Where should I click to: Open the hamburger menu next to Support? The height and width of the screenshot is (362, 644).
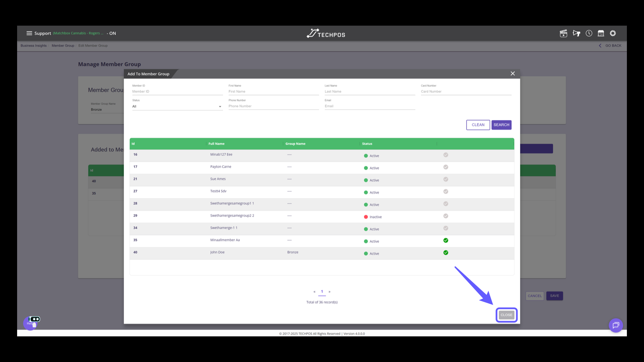tap(29, 33)
